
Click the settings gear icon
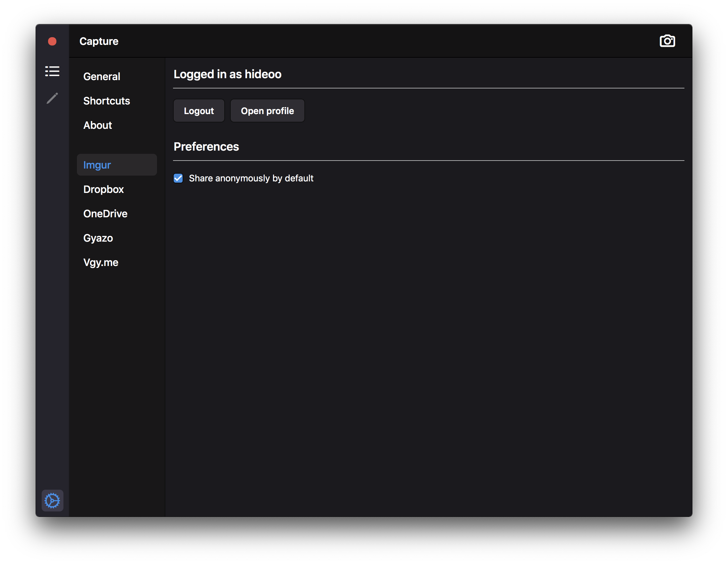pyautogui.click(x=53, y=501)
